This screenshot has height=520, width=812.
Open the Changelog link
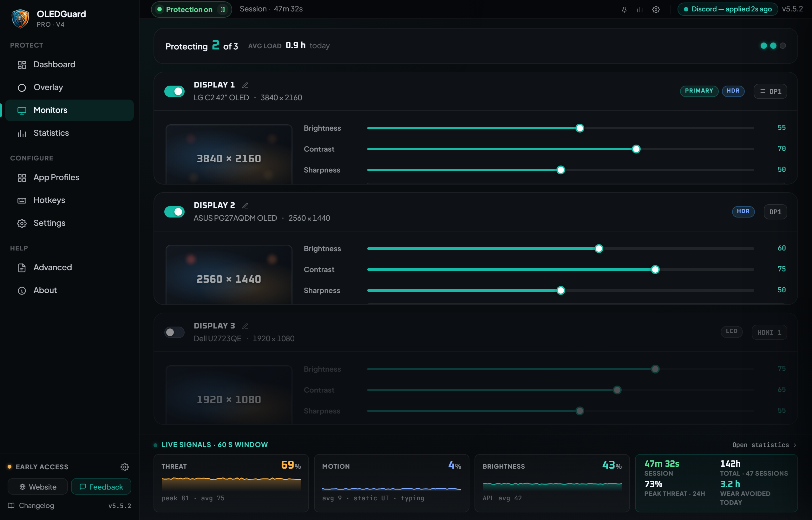pyautogui.click(x=31, y=505)
